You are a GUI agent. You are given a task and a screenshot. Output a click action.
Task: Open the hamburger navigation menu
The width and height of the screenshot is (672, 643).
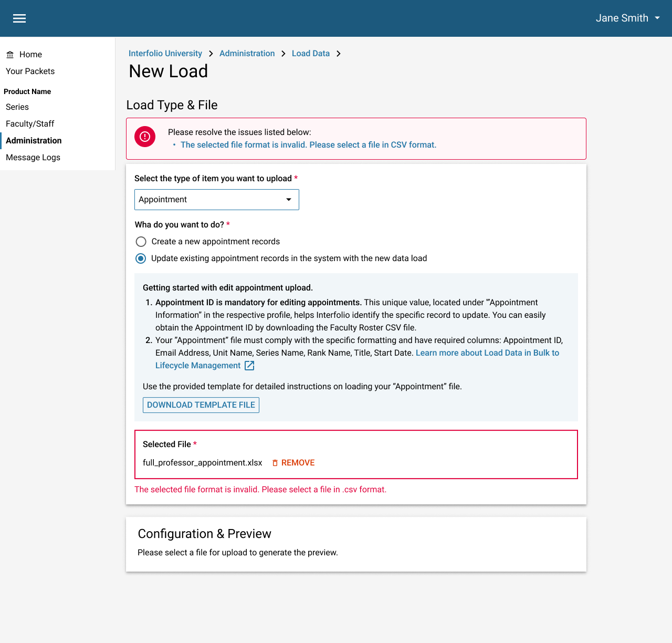tap(19, 18)
